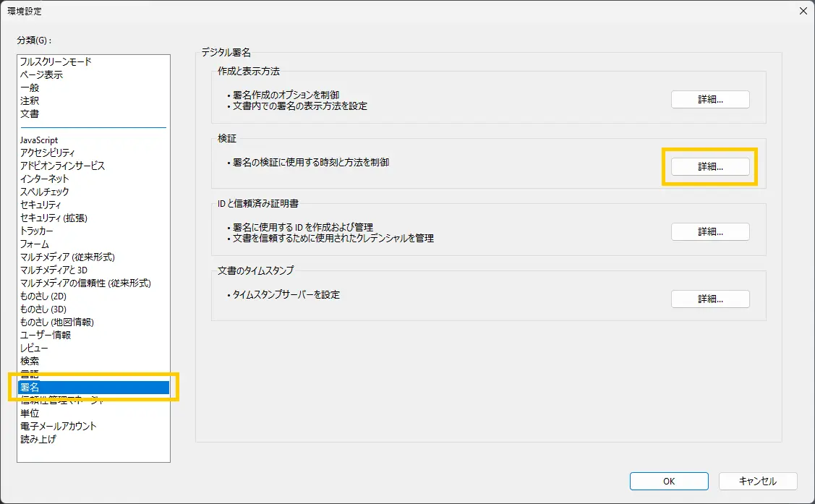
Task: Choose 注釈 in the category list
Action: pos(30,101)
